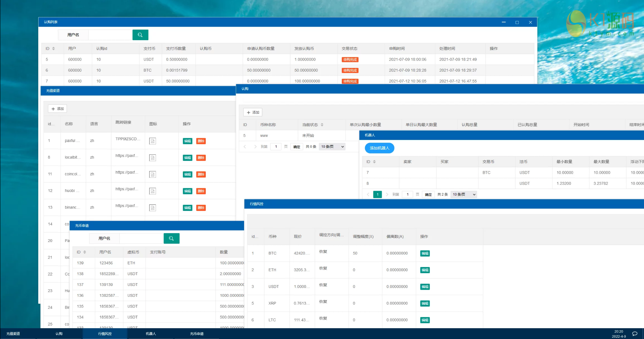This screenshot has height=339, width=644.
Task: Sort by ID in 认购列表 table
Action: [x=53, y=49]
